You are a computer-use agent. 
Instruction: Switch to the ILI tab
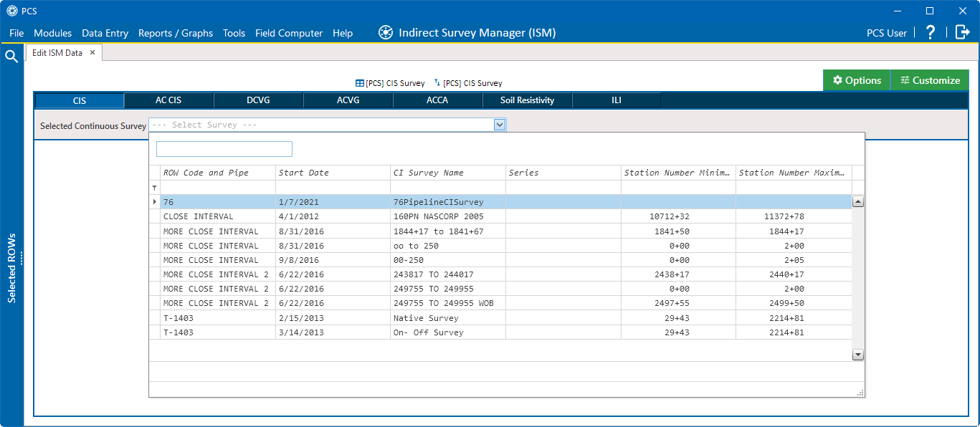click(x=617, y=100)
